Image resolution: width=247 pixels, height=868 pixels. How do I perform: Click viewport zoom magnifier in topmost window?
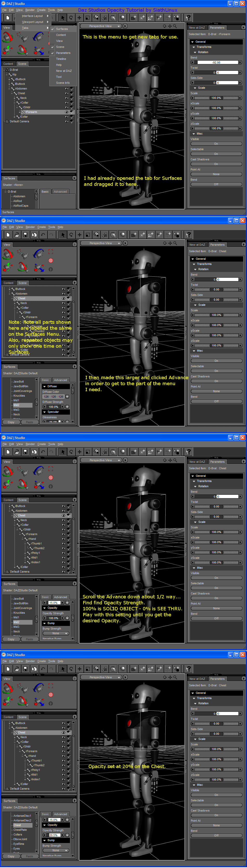click(x=175, y=26)
